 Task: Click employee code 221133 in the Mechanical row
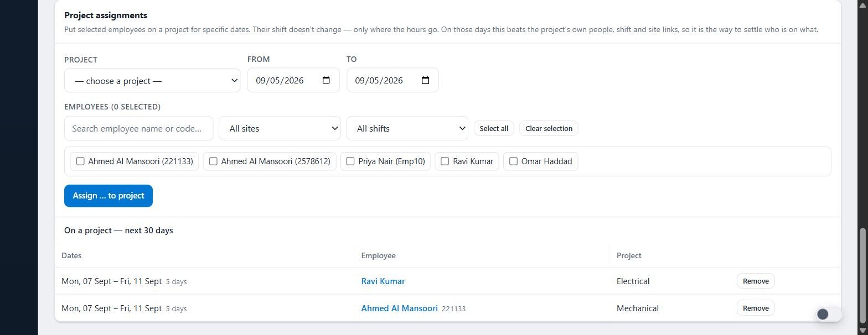pos(454,309)
